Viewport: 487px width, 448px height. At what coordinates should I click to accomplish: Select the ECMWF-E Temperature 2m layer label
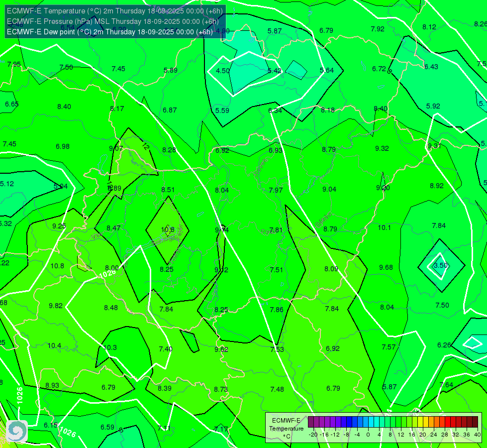(x=114, y=11)
